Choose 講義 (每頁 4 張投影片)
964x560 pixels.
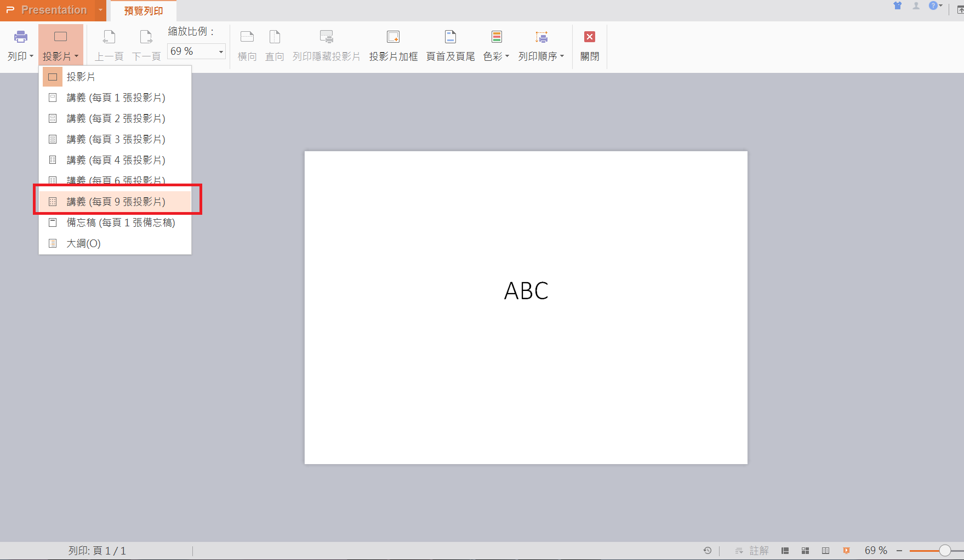pos(115,160)
